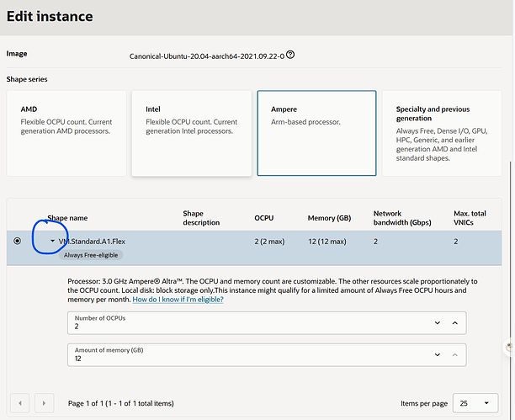
Task: Open How do I know if I'm eligible link
Action: point(178,300)
